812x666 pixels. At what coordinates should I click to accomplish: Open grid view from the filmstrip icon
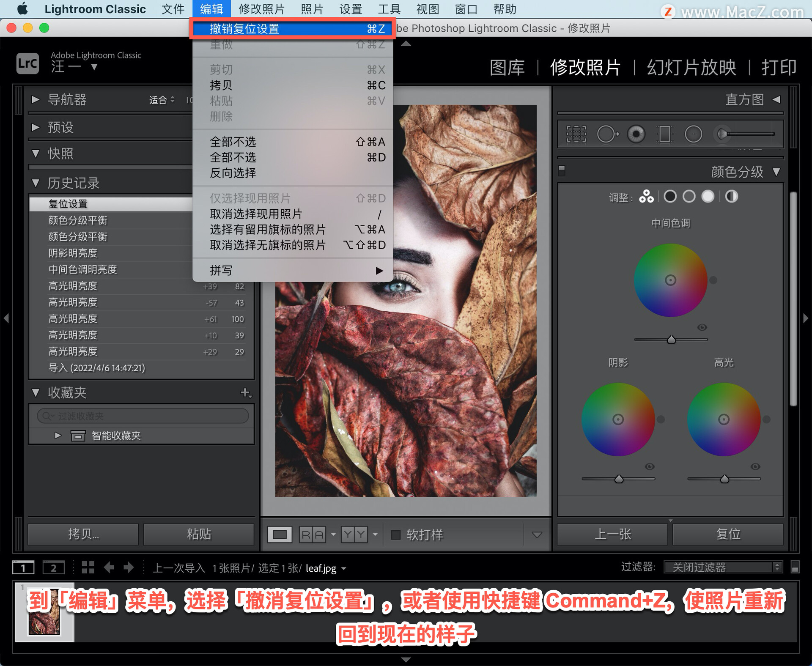coord(88,567)
